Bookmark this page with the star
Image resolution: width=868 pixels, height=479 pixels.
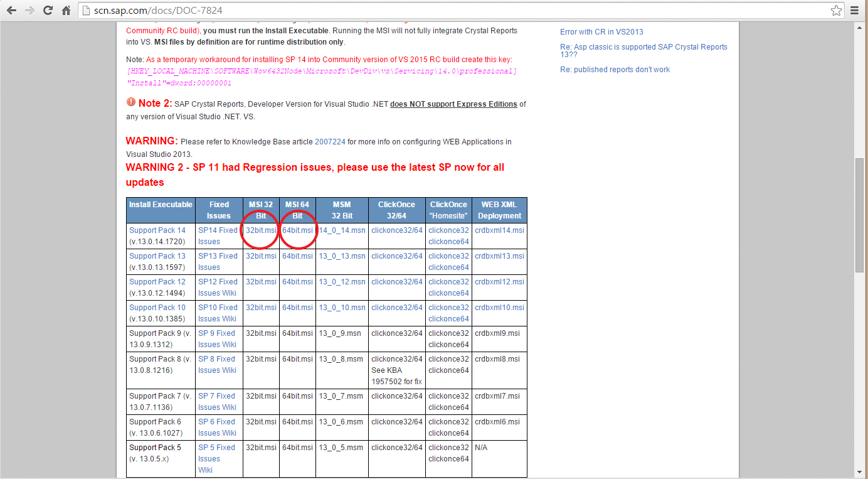click(x=836, y=11)
